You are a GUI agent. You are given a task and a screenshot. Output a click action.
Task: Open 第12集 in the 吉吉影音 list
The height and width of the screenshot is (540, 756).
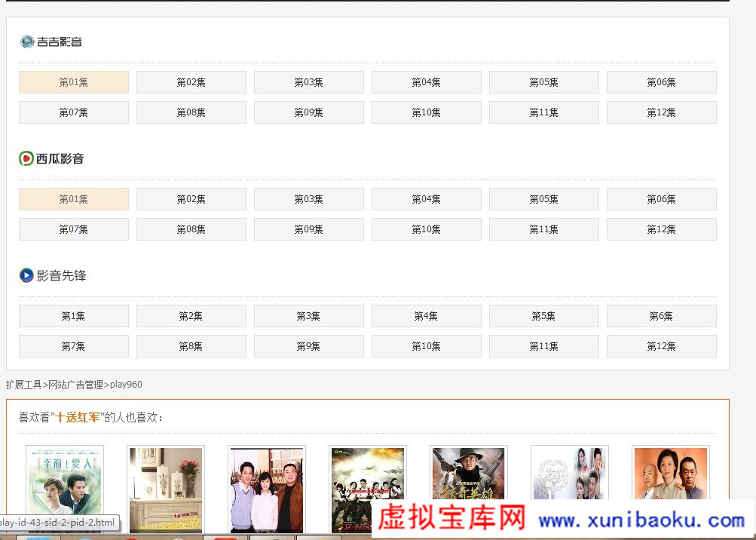pos(661,112)
